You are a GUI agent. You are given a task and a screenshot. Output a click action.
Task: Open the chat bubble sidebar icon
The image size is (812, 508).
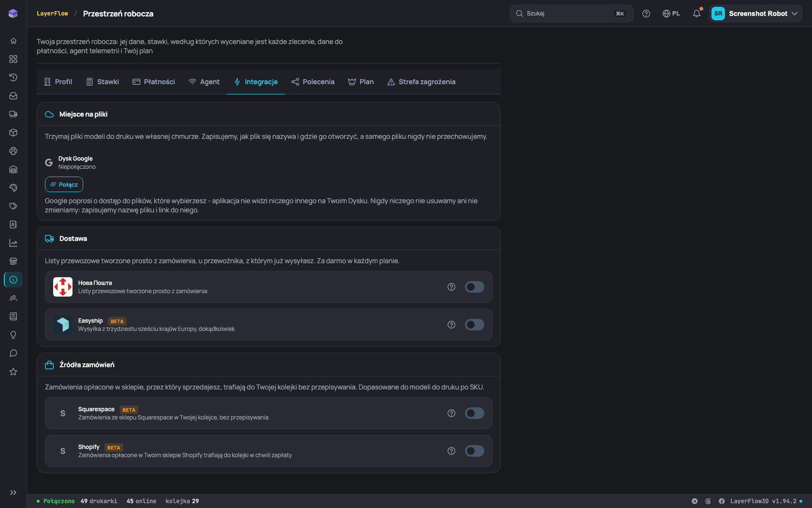tap(13, 353)
